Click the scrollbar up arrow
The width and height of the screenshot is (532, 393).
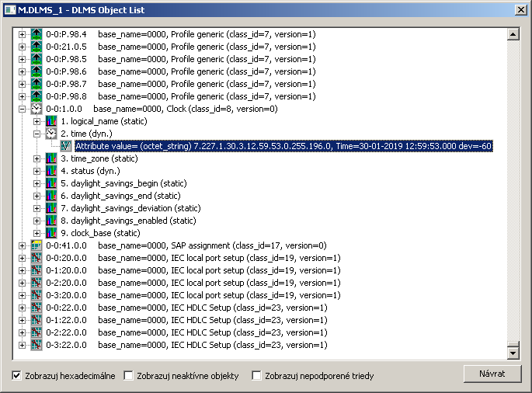pos(512,35)
